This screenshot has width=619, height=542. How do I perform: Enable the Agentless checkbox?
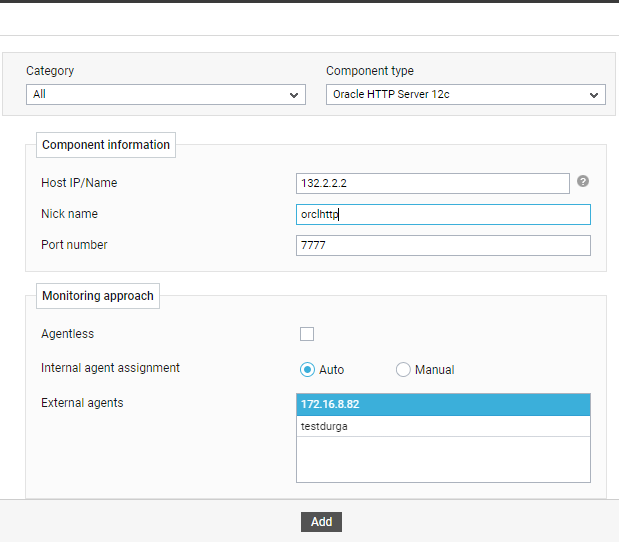click(x=307, y=334)
